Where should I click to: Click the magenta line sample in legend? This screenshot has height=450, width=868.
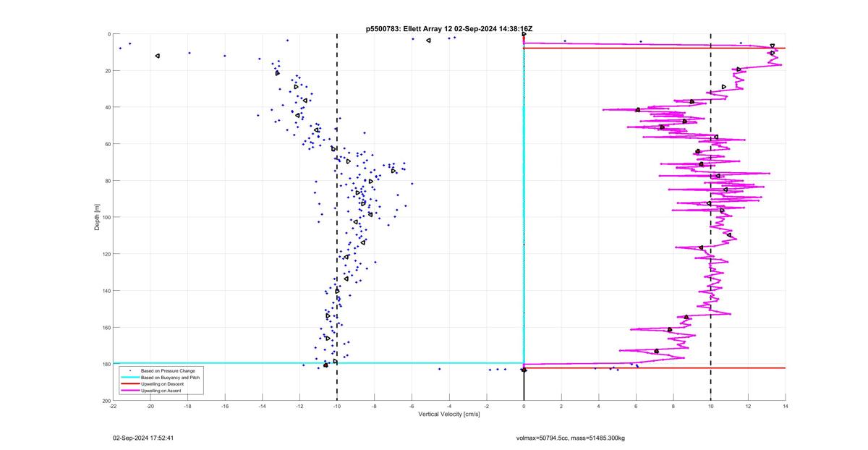pyautogui.click(x=129, y=391)
